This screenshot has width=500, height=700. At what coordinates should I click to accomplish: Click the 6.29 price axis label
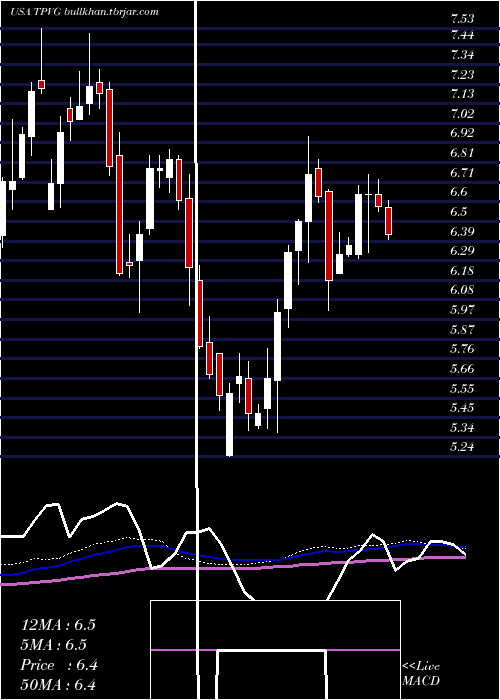[x=462, y=251]
